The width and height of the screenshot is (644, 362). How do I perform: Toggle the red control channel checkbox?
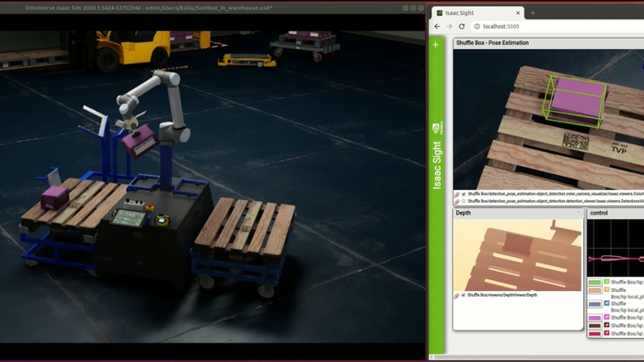coord(606,333)
